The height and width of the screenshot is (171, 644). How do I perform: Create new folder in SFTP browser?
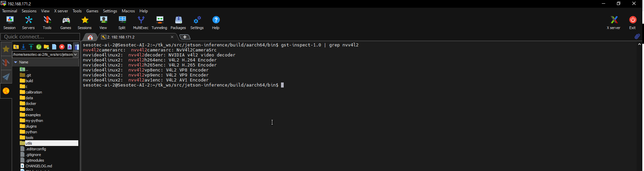(x=47, y=47)
